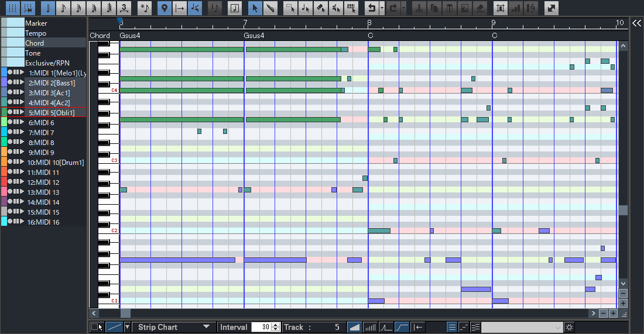Click color swatch of track 5:MIDI 5[Obli1]

4,112
